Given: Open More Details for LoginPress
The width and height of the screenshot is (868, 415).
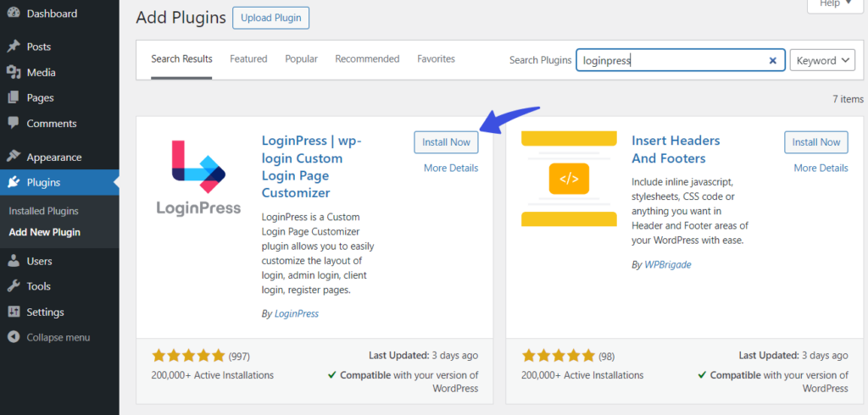Looking at the screenshot, I should (451, 168).
